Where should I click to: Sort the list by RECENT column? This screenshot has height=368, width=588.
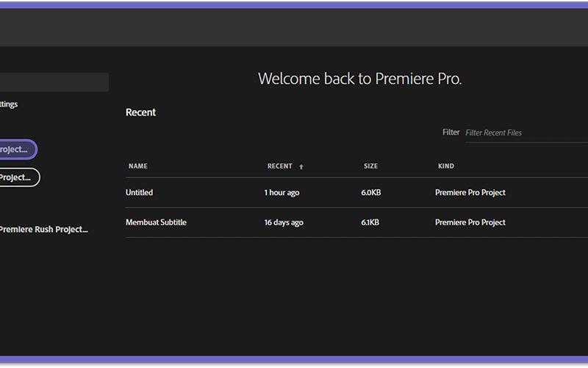[x=280, y=166]
